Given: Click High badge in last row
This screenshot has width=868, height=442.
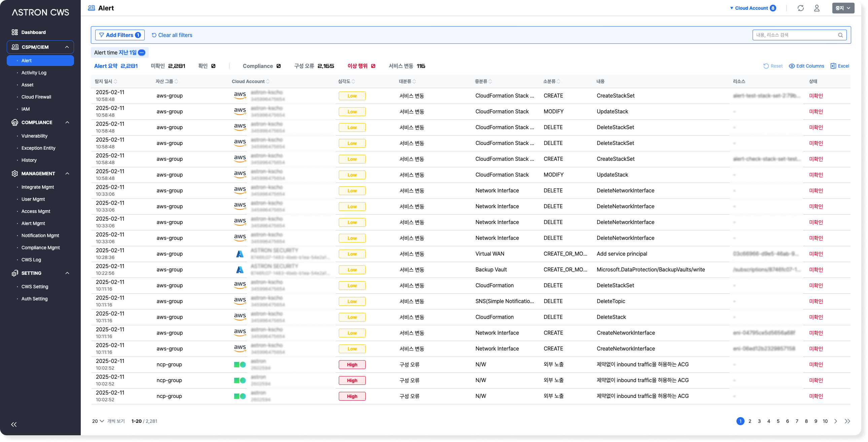Looking at the screenshot, I should click(352, 396).
